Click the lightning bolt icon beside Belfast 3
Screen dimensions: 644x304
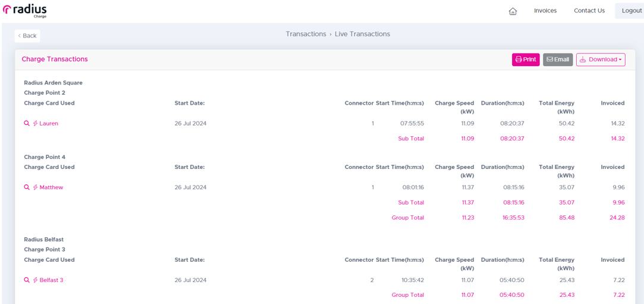tap(35, 280)
